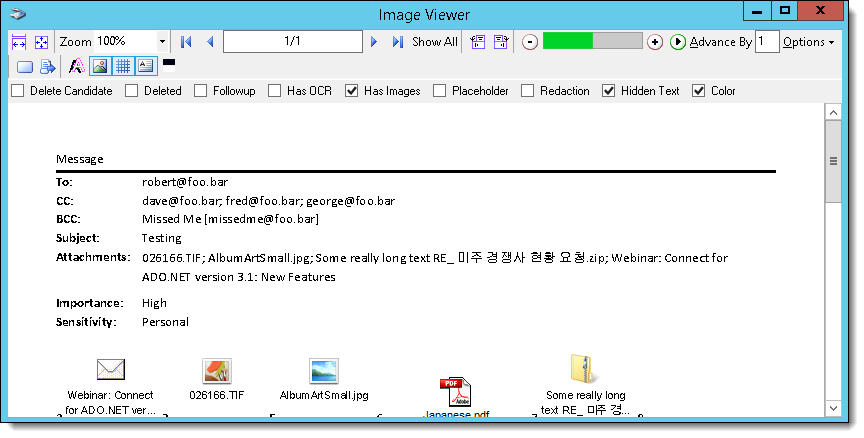Click the PDF attachment icon
The image size is (864, 438).
pyautogui.click(x=455, y=392)
